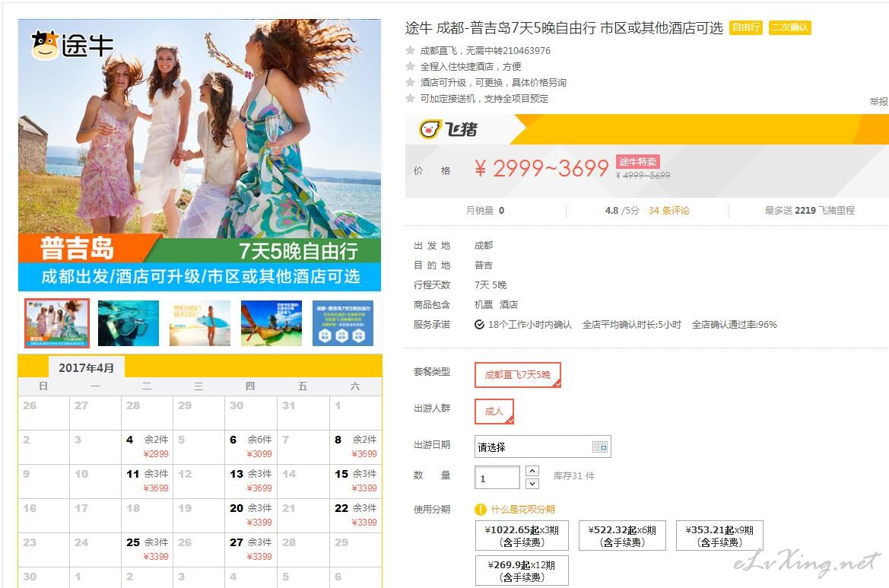Click the Fliggy pig logo icon
Viewport: 889px width, 588px height.
click(430, 129)
